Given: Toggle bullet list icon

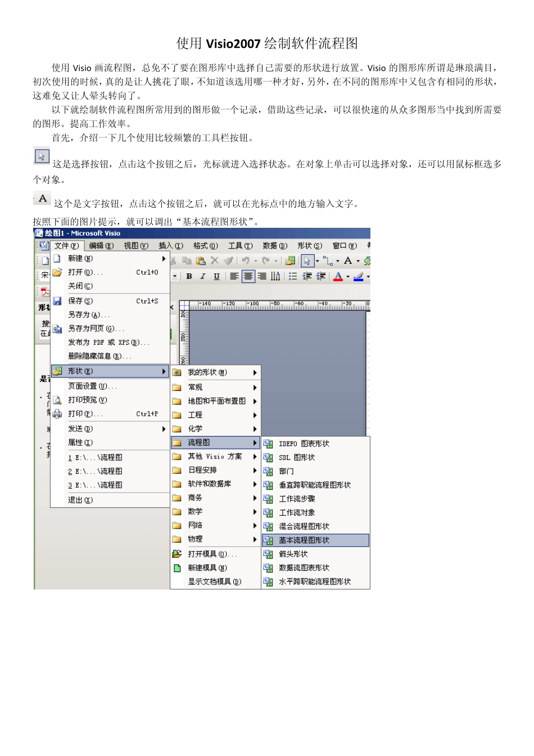Looking at the screenshot, I should pos(293,276).
